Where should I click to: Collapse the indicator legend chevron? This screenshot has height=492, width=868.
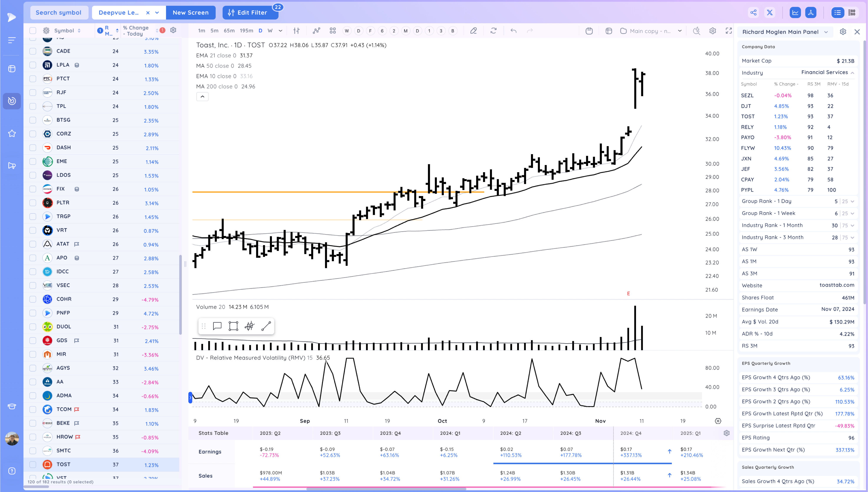202,97
